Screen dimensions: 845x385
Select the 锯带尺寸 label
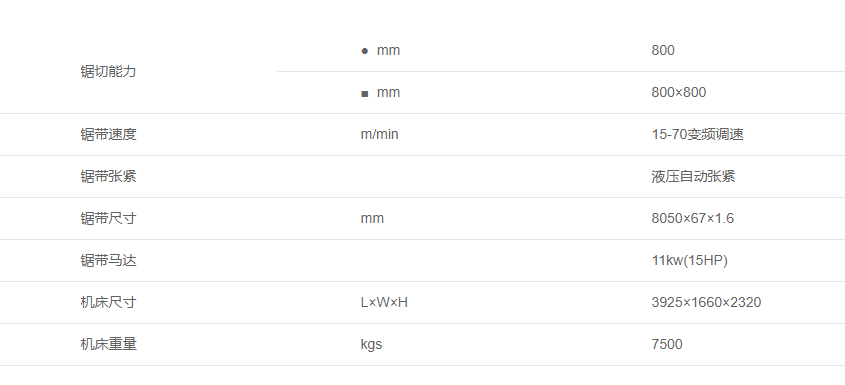coord(108,218)
